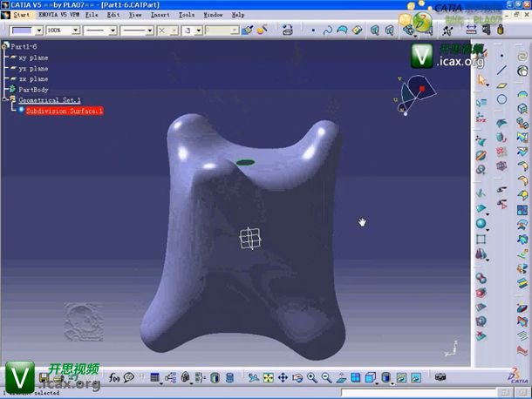
Task: Click the format Painter brush icon
Action: point(248,30)
